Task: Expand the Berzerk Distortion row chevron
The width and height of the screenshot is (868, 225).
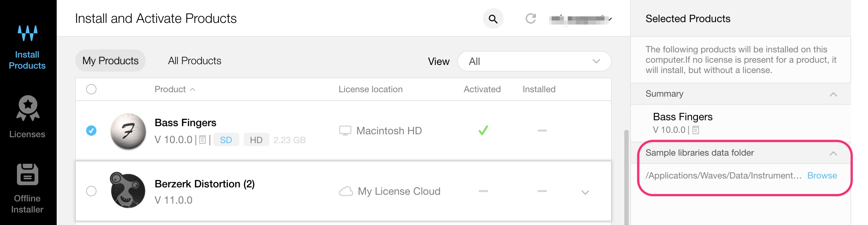Action: (x=585, y=192)
